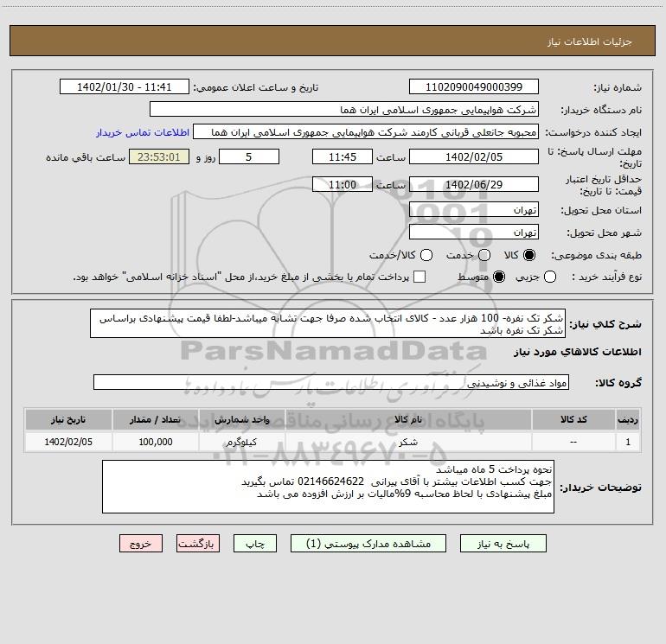The height and width of the screenshot is (644, 666).
Task: Click the شماره نیاز number field
Action: coord(473,87)
